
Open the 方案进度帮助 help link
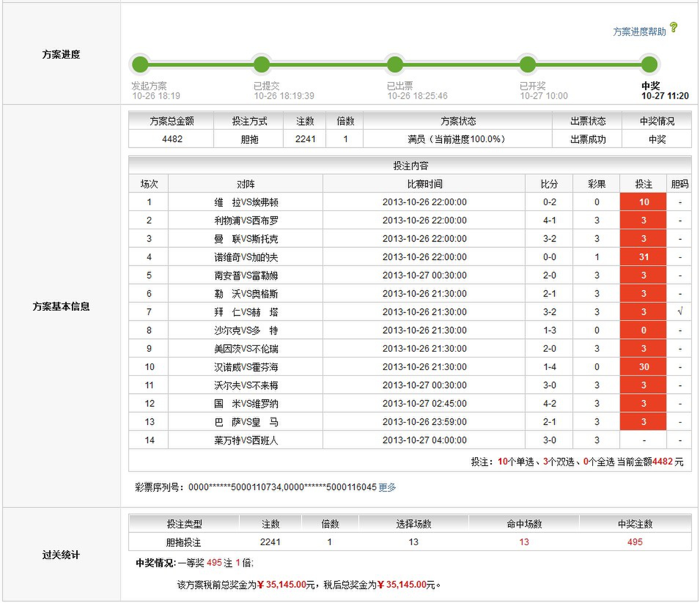639,32
